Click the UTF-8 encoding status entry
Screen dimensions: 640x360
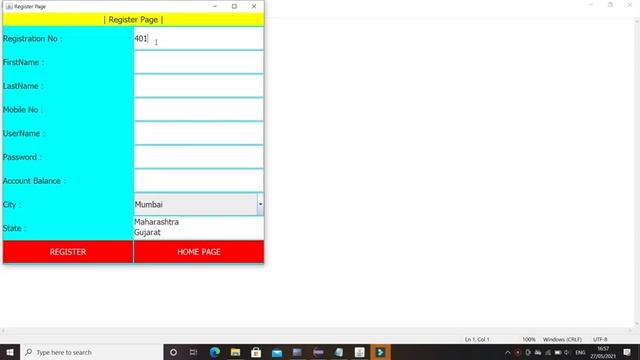tap(600, 340)
